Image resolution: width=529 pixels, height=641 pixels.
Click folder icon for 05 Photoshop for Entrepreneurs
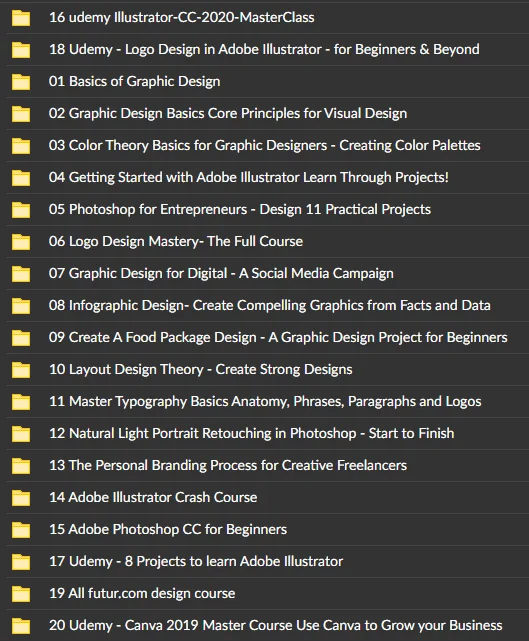click(x=21, y=210)
